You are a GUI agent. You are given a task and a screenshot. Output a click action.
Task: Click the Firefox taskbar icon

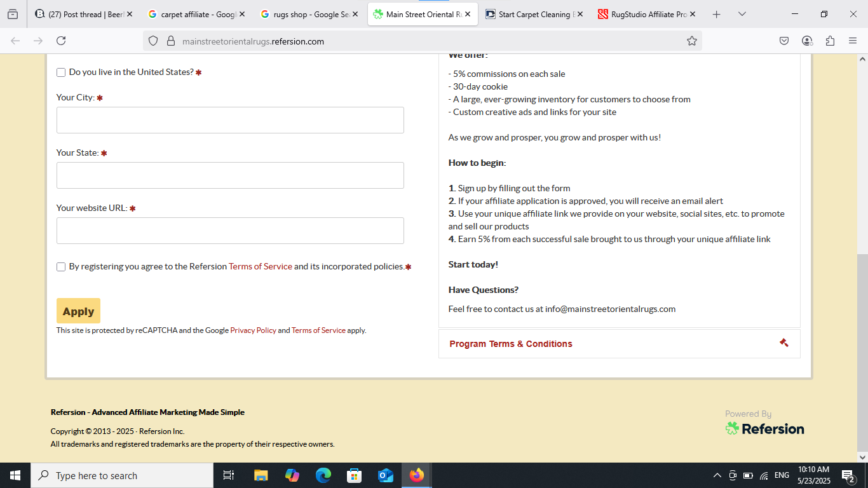pyautogui.click(x=417, y=475)
